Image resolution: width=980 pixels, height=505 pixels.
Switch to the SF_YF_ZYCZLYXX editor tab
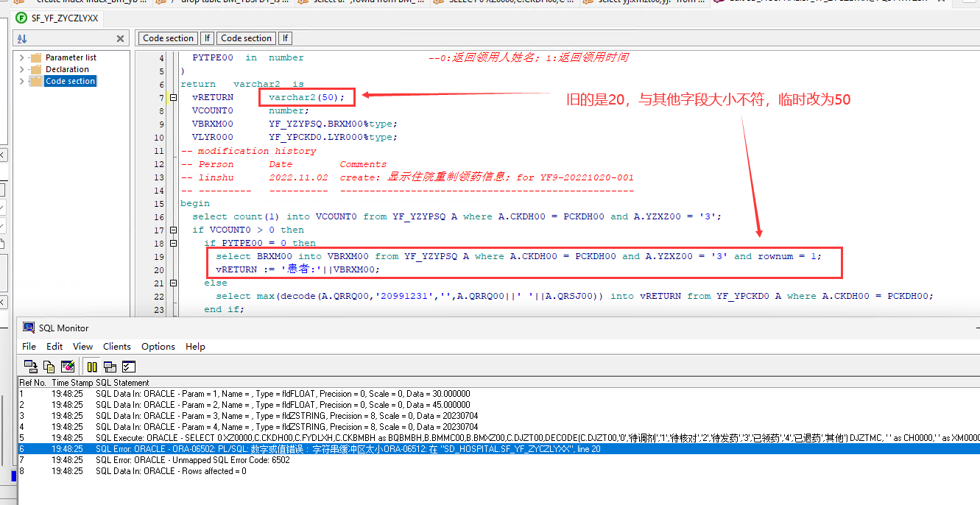57,18
